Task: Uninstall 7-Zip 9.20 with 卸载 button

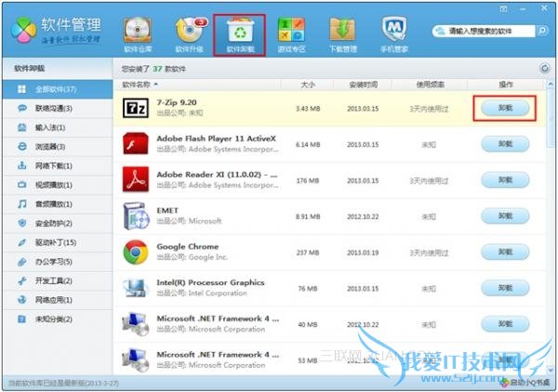Action: coord(505,108)
